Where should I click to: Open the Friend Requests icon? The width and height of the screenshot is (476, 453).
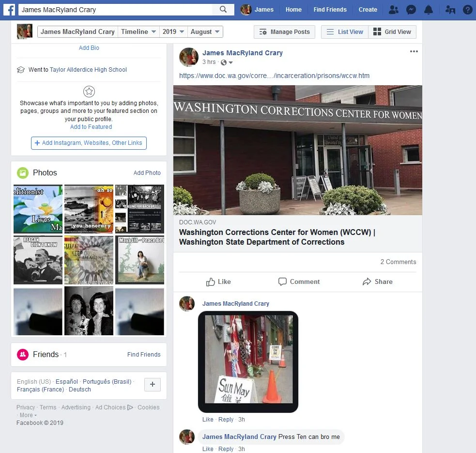coord(393,10)
